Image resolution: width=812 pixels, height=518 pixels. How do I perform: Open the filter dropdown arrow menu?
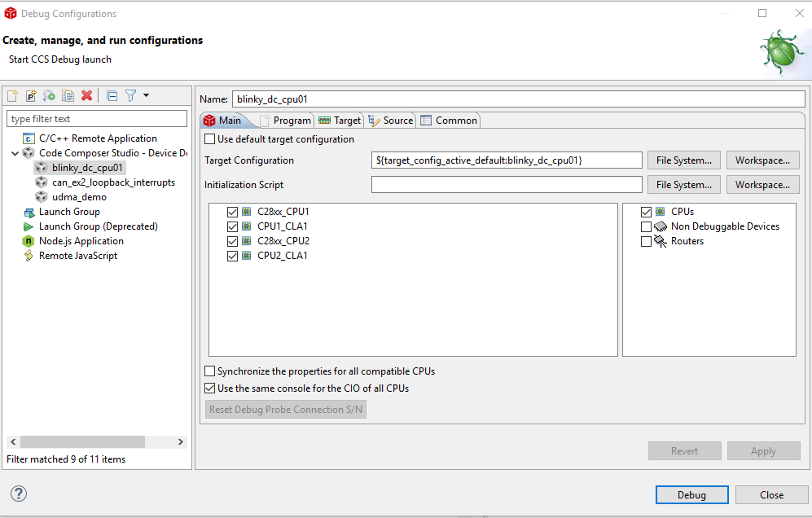(x=147, y=96)
